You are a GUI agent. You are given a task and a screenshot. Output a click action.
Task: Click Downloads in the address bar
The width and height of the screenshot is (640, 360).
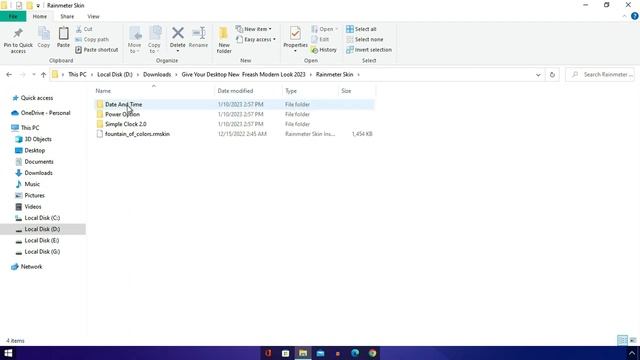pyautogui.click(x=157, y=75)
